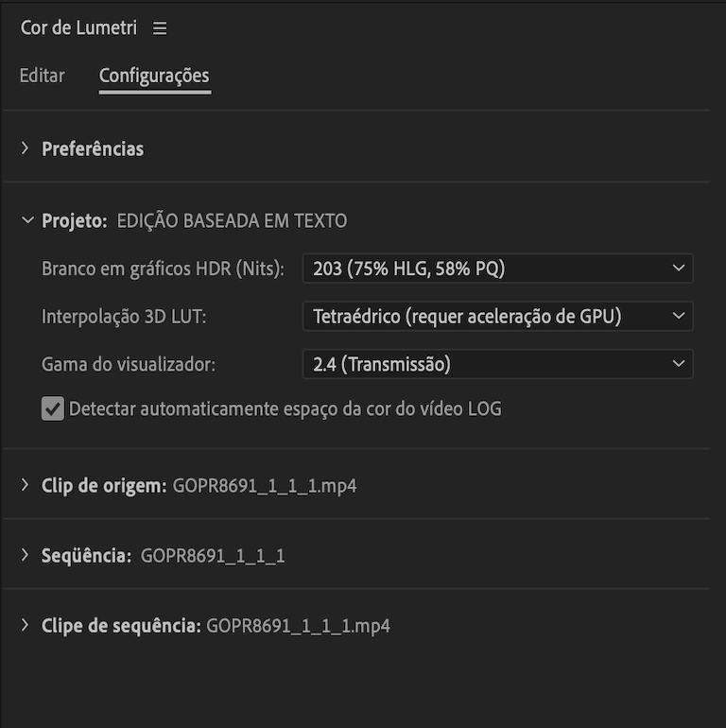This screenshot has width=726, height=728.
Task: Click the Seqüência heading label
Action: (x=86, y=556)
